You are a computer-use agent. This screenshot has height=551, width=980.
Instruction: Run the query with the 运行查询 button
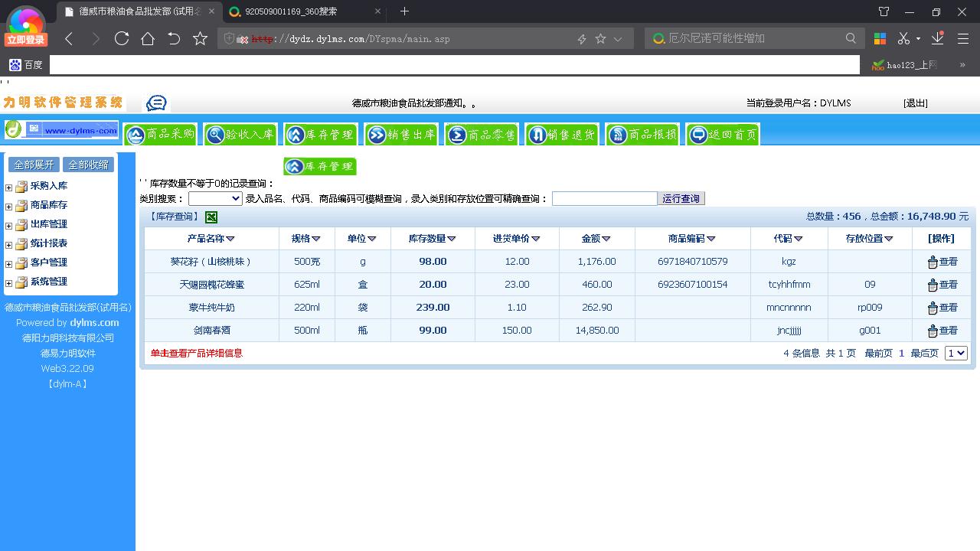coord(681,198)
